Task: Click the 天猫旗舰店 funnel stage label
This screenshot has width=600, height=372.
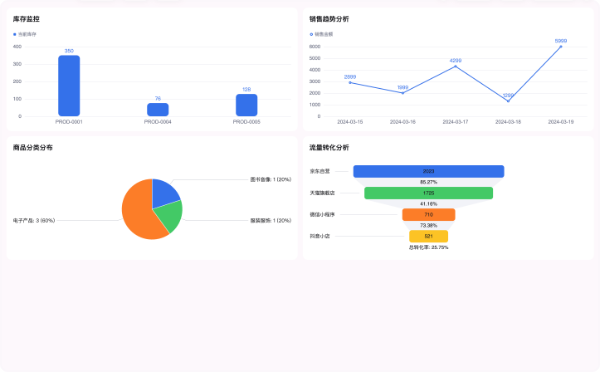Action: (322, 193)
